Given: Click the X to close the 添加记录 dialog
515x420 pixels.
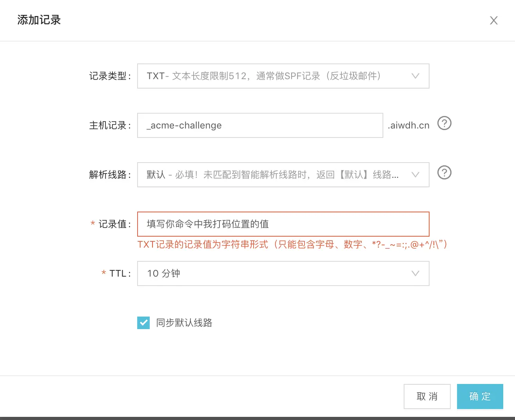Looking at the screenshot, I should (x=493, y=20).
